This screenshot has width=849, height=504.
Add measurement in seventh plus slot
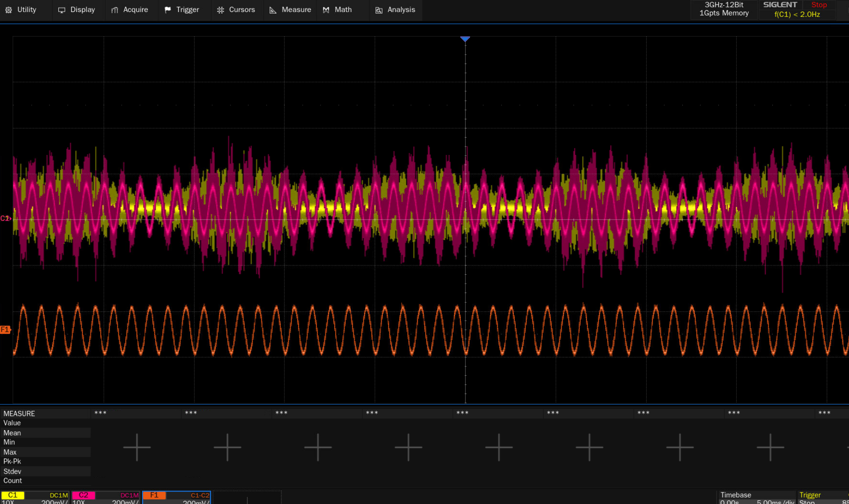680,447
